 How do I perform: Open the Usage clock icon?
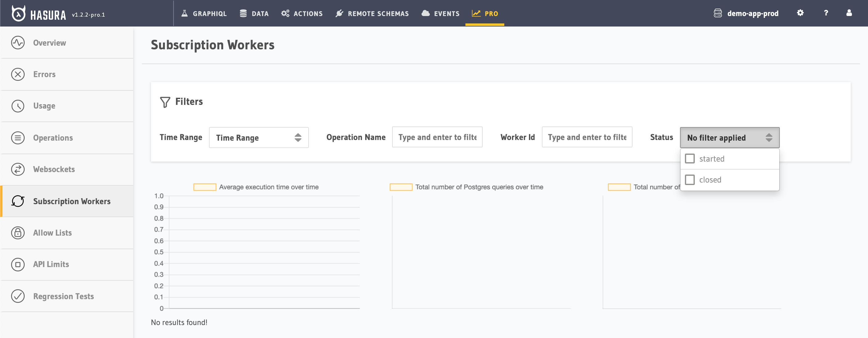(x=18, y=106)
